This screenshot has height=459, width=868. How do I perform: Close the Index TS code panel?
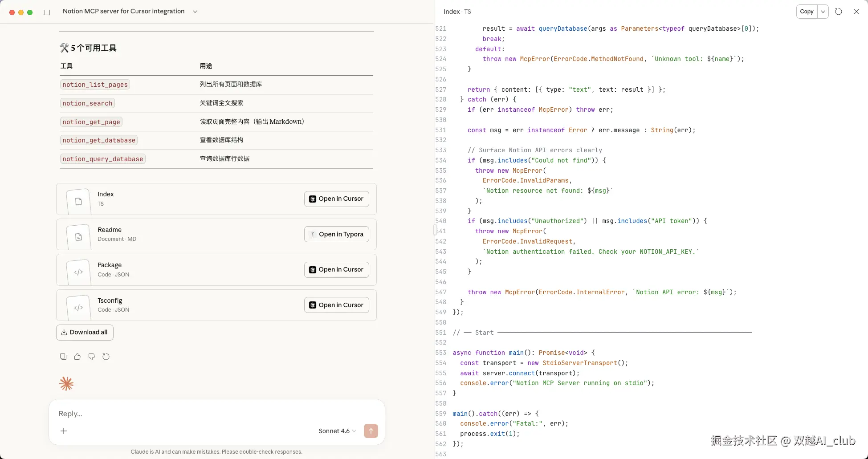856,12
